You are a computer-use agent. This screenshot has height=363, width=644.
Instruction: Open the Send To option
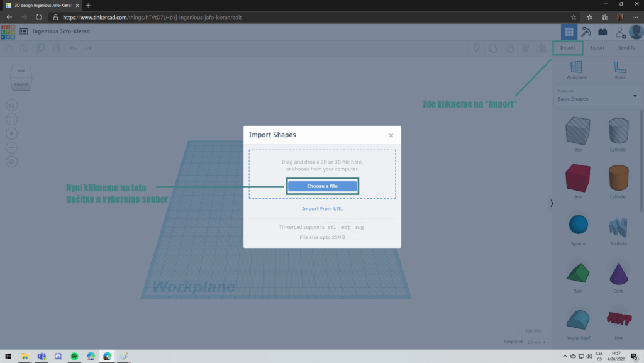coord(626,48)
